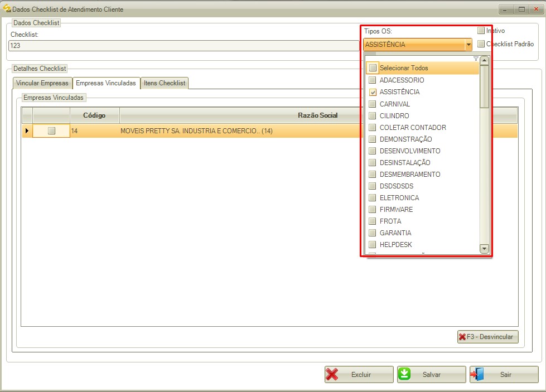Click the filter funnel icon atop the Tipos OS list
This screenshot has height=392, width=546.
pos(475,59)
